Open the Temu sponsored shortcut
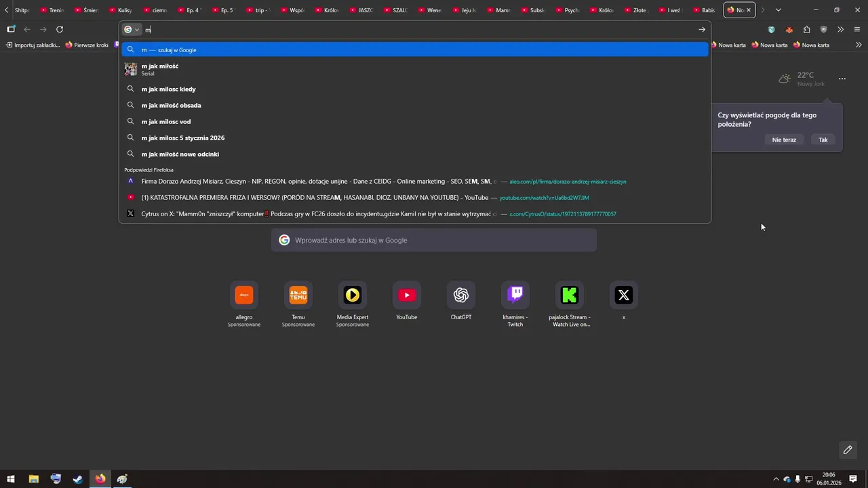The height and width of the screenshot is (488, 868). tap(298, 296)
